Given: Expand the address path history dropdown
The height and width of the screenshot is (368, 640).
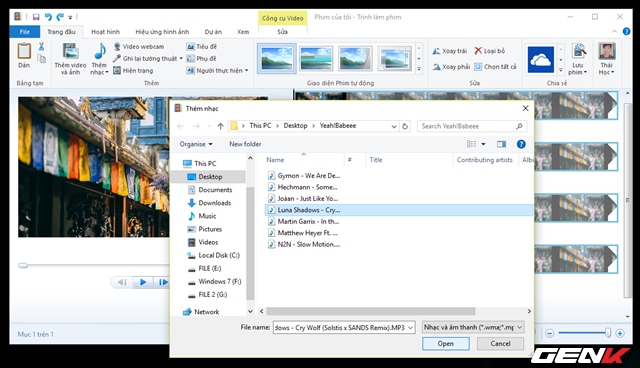Looking at the screenshot, I should pos(394,126).
